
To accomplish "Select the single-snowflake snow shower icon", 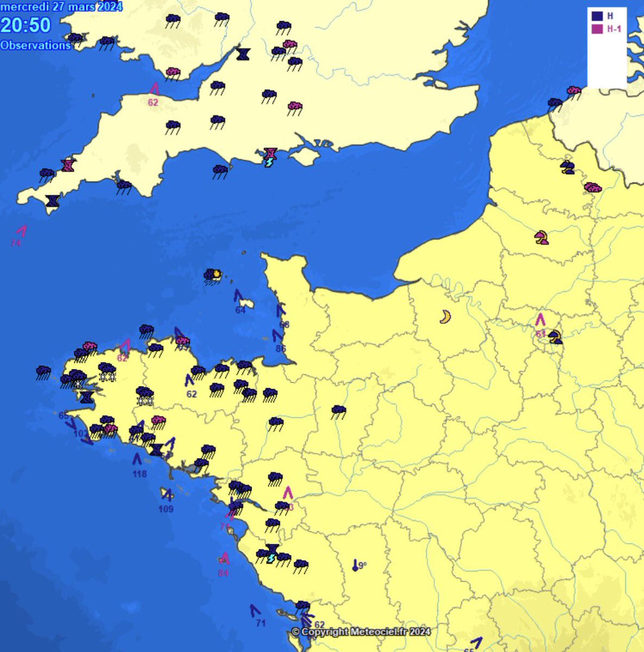I will click(x=77, y=379).
